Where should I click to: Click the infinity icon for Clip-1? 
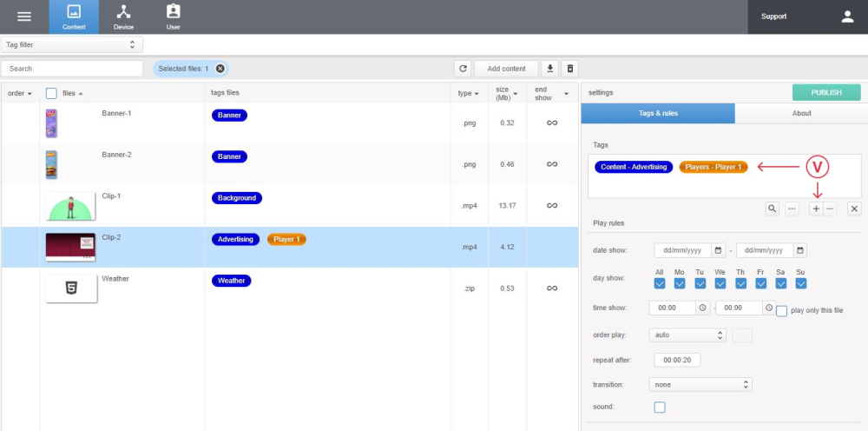tap(552, 206)
